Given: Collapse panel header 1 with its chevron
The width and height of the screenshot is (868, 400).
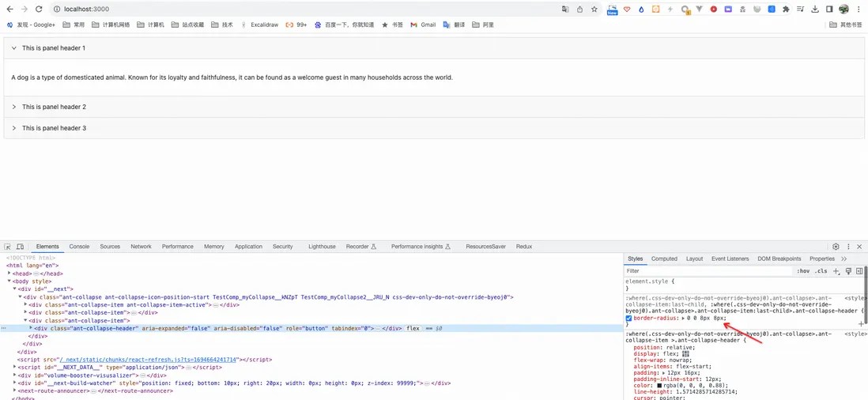Looking at the screenshot, I should (14, 48).
